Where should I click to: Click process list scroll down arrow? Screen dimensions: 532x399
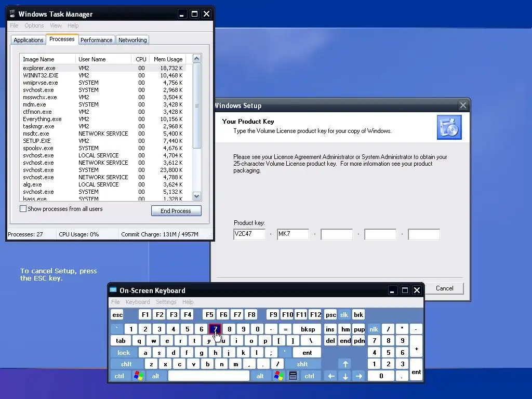[x=197, y=196]
